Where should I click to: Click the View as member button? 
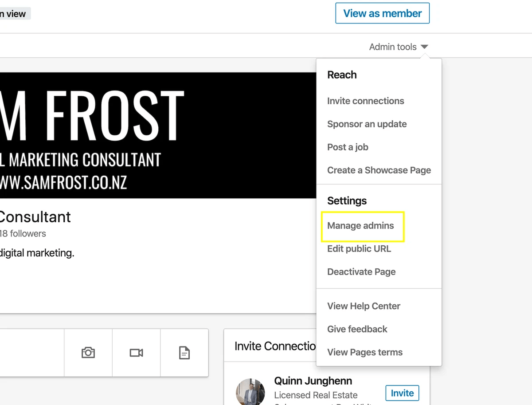(x=383, y=13)
